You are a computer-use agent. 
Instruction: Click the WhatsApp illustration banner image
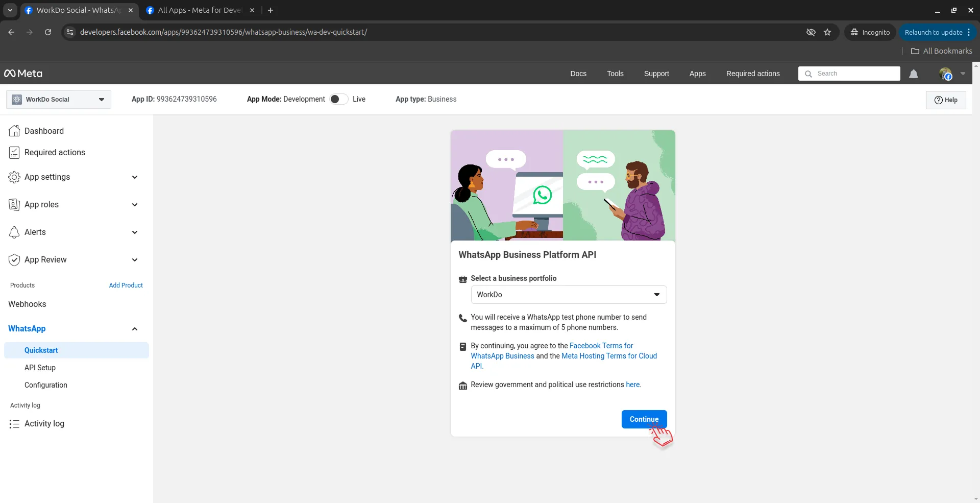563,185
